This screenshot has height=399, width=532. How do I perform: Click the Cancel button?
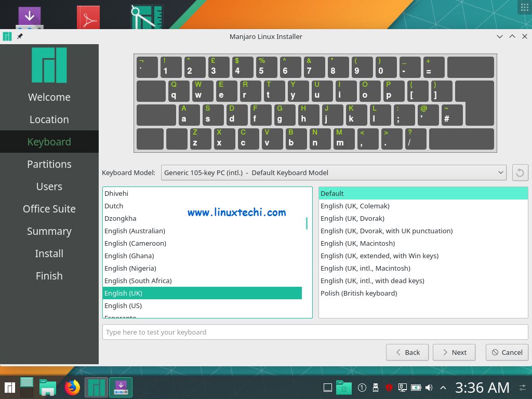507,352
